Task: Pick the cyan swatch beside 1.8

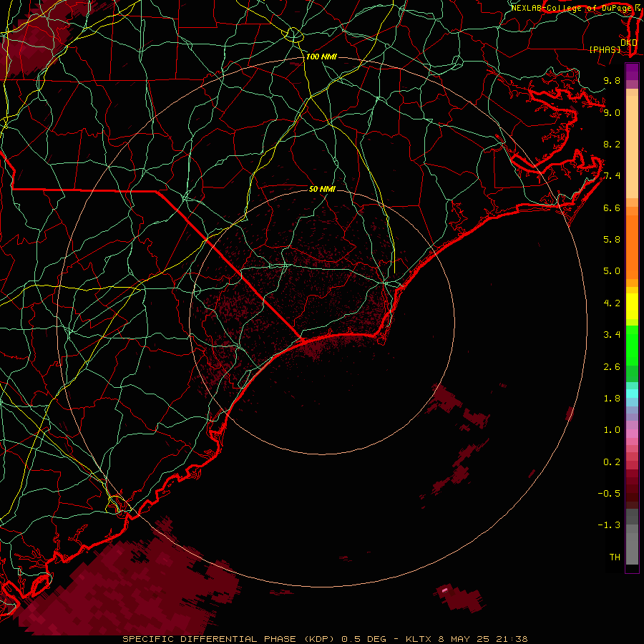Action: (x=632, y=394)
